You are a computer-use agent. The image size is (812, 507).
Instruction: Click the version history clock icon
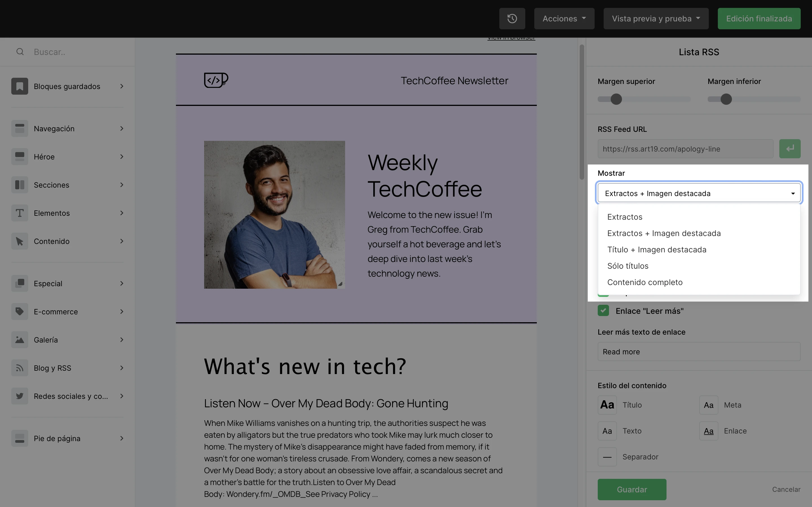pos(512,18)
